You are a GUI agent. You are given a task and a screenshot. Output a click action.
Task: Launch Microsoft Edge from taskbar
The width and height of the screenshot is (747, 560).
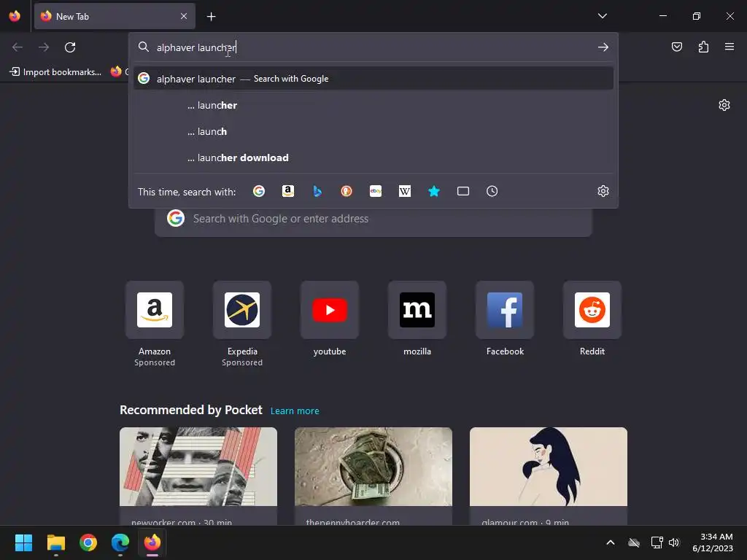[x=120, y=542]
